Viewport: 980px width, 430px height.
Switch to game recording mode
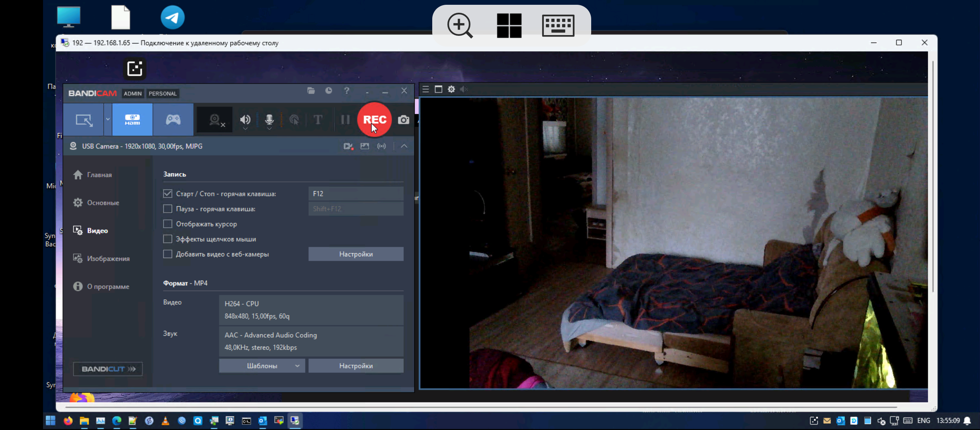point(173,119)
